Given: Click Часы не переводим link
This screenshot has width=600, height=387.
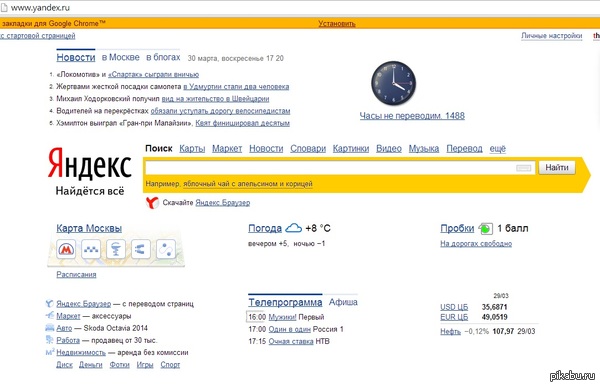Looking at the screenshot, I should [x=412, y=116].
